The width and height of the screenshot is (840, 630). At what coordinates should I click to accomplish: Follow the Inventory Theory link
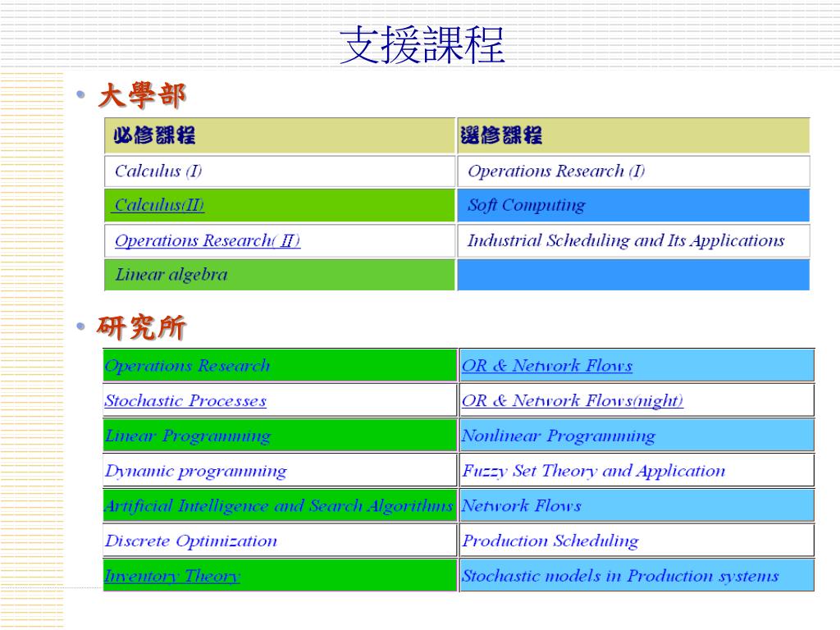(172, 576)
